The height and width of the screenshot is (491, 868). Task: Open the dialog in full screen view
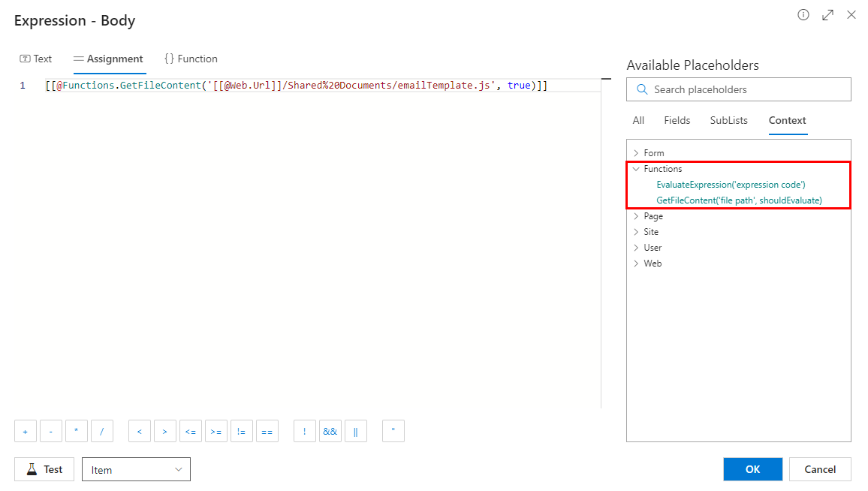[x=827, y=14]
